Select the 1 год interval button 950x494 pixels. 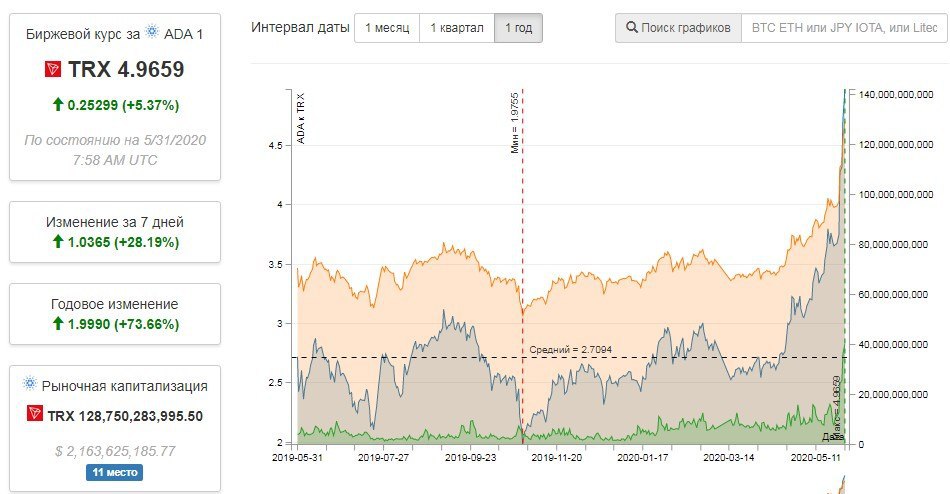pos(519,28)
